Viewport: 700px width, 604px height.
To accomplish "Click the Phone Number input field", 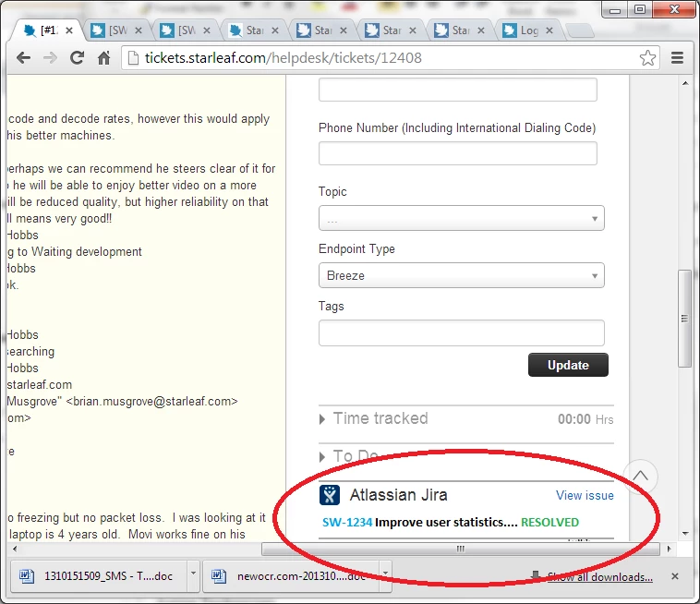I will (458, 153).
